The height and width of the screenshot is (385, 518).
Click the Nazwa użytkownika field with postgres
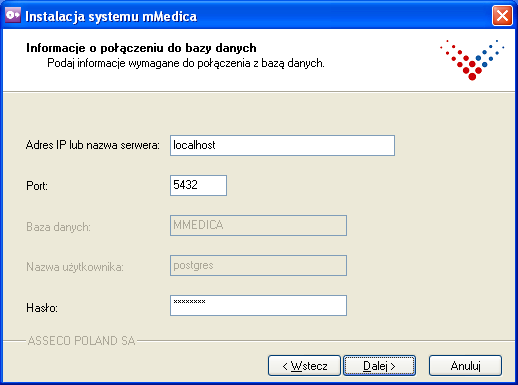click(x=258, y=265)
